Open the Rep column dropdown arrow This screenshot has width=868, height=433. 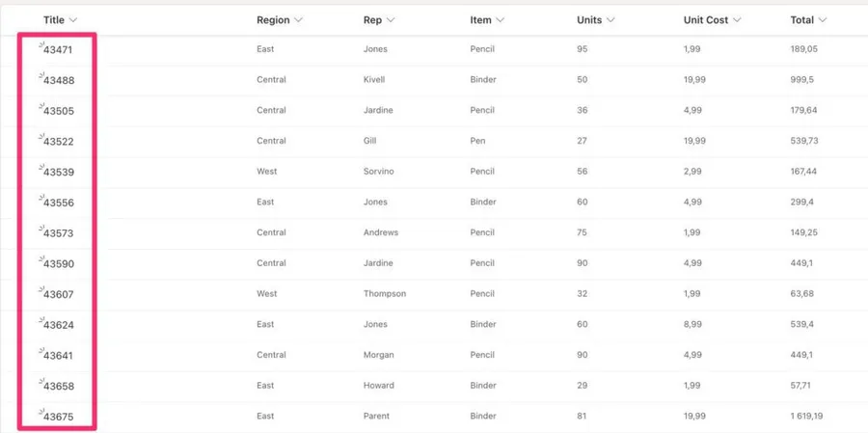(x=391, y=20)
